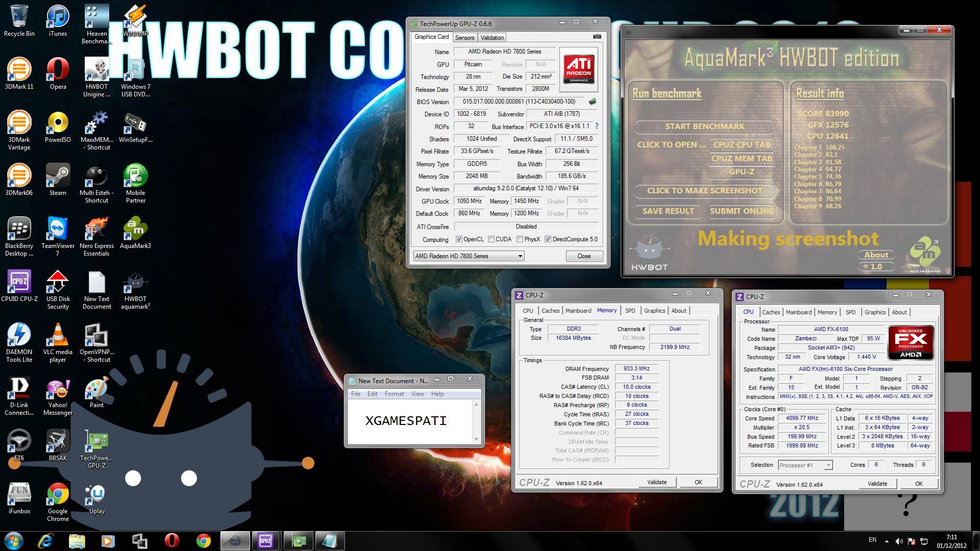980x551 pixels.
Task: Open Windows Explorer from the taskbar
Action: click(77, 541)
